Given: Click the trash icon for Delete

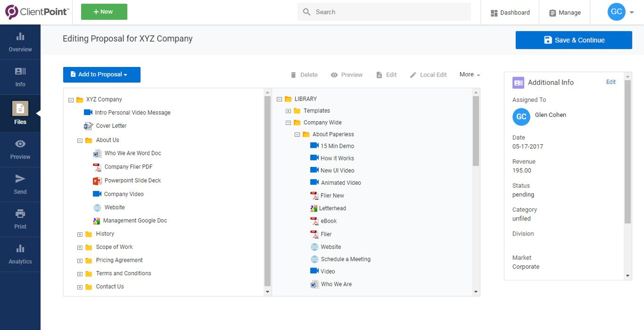Looking at the screenshot, I should point(293,75).
